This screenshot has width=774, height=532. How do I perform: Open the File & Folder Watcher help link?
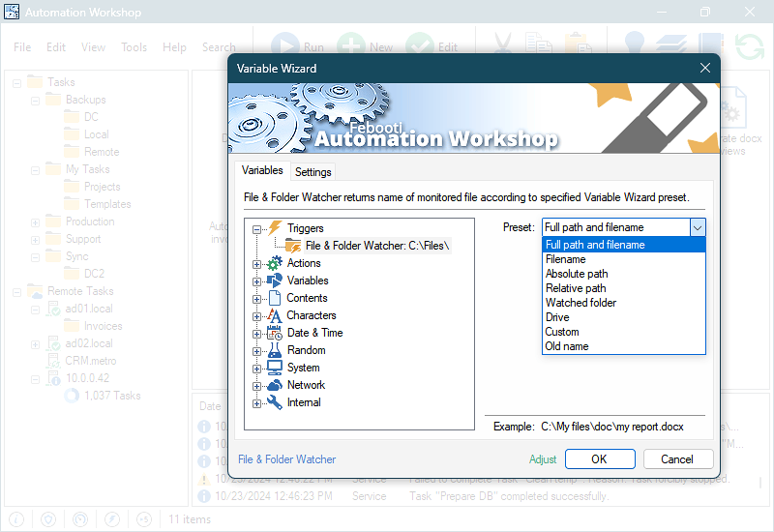click(x=286, y=459)
